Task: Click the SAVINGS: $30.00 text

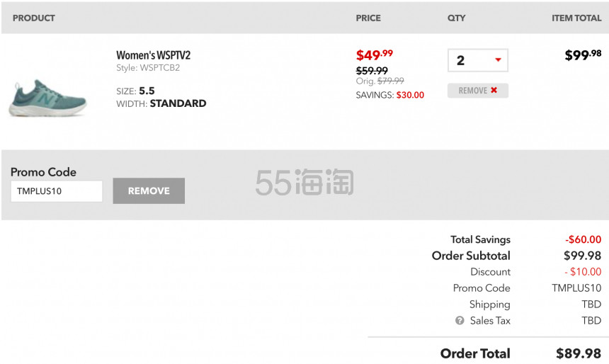Action: tap(390, 95)
